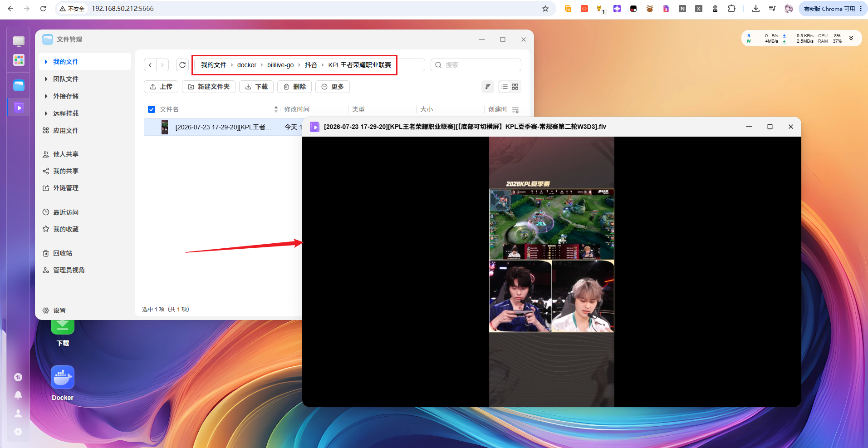
Task: Expand the 我的文件 tree node
Action: (x=46, y=62)
